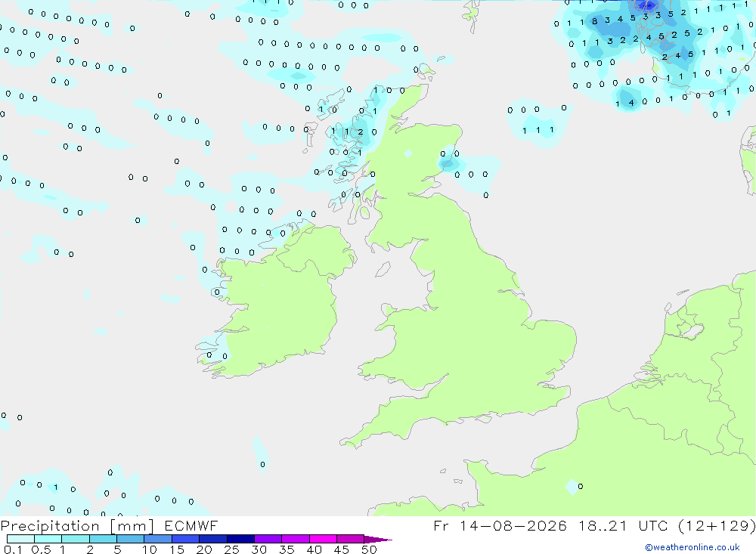
Task: Click the '25' legend label
Action: click(x=231, y=549)
